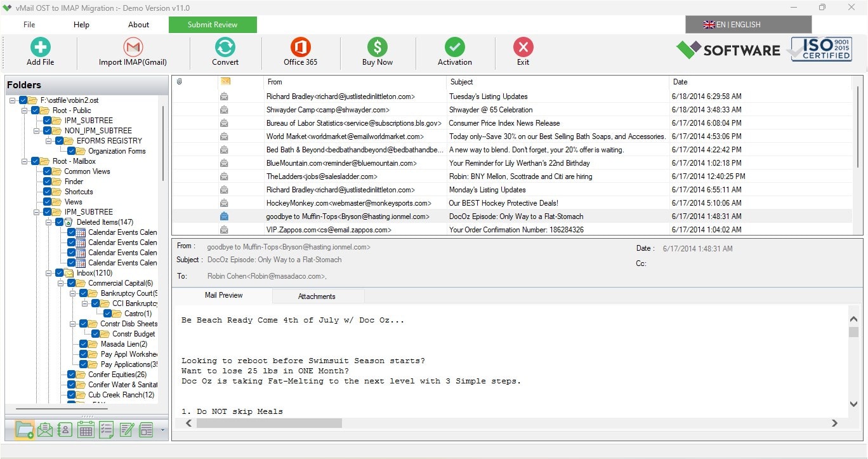
Task: Uncheck the Masada Lien(2) checkbox
Action: click(84, 344)
